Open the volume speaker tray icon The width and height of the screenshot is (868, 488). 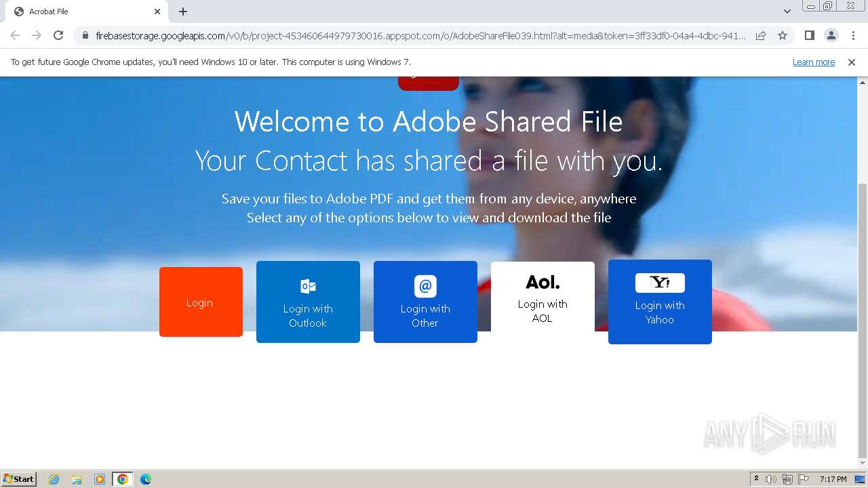pyautogui.click(x=771, y=479)
